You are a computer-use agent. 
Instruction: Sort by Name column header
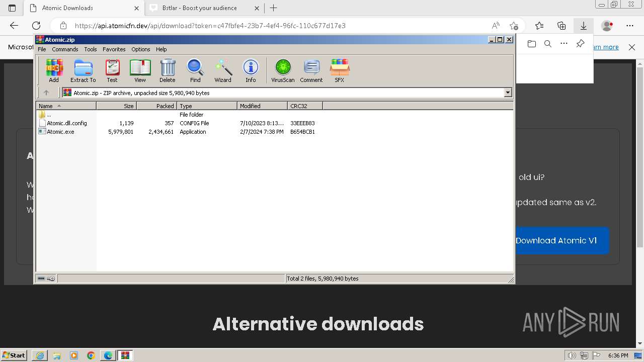click(x=66, y=106)
